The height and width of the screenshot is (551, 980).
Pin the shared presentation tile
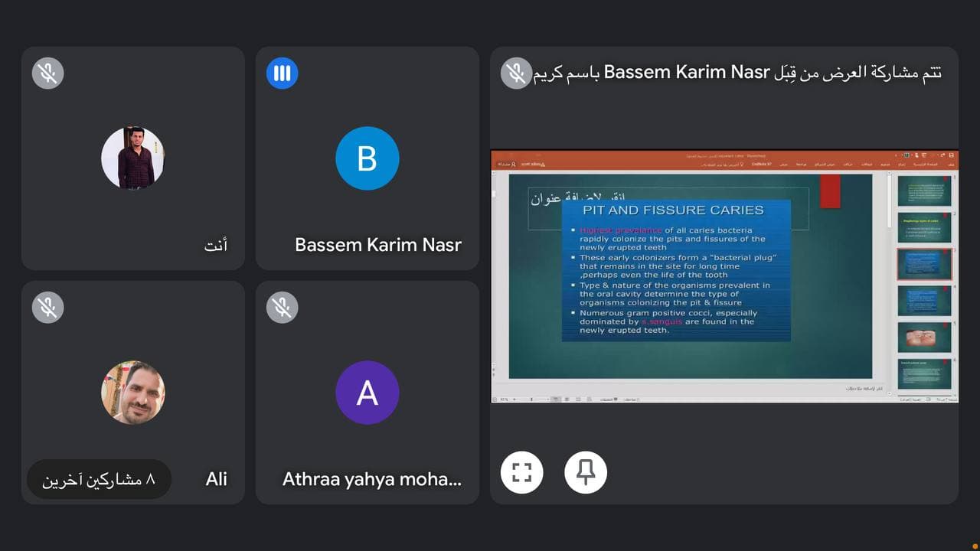[586, 472]
